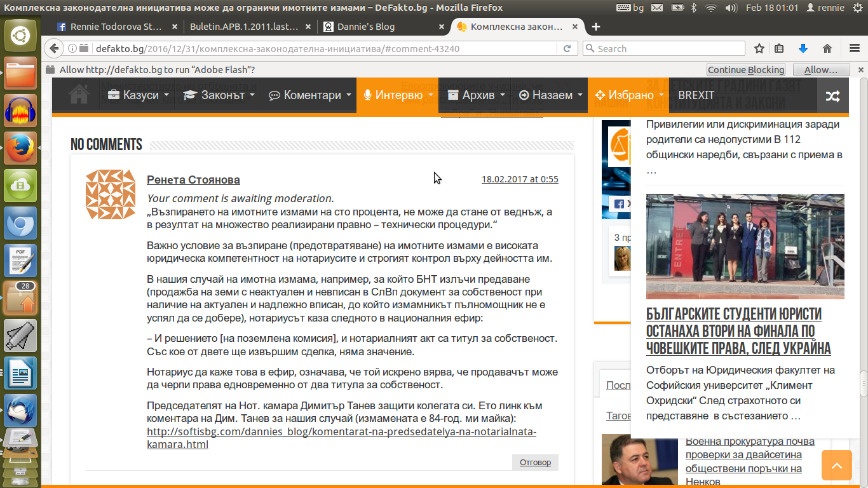
Task: Close the 'Rennie Todorova St…' tab
Action: point(175,27)
